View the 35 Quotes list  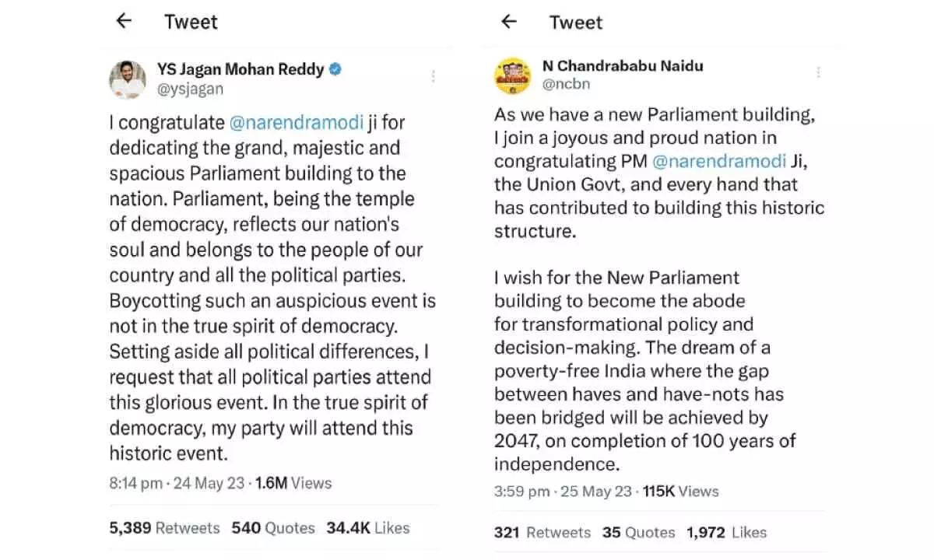coord(638,533)
